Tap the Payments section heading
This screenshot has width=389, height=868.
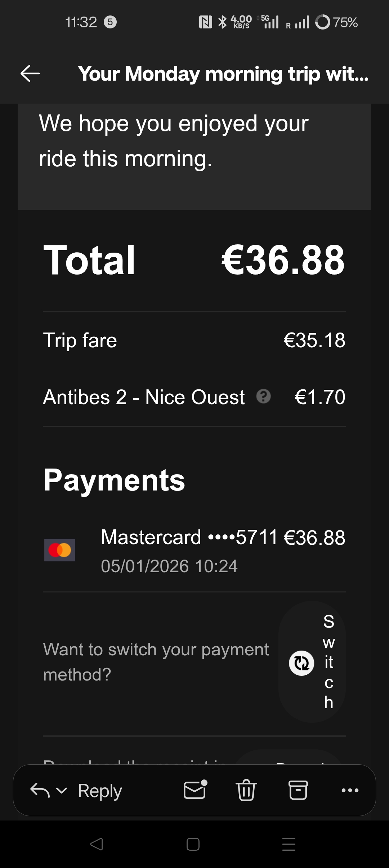[x=114, y=480]
